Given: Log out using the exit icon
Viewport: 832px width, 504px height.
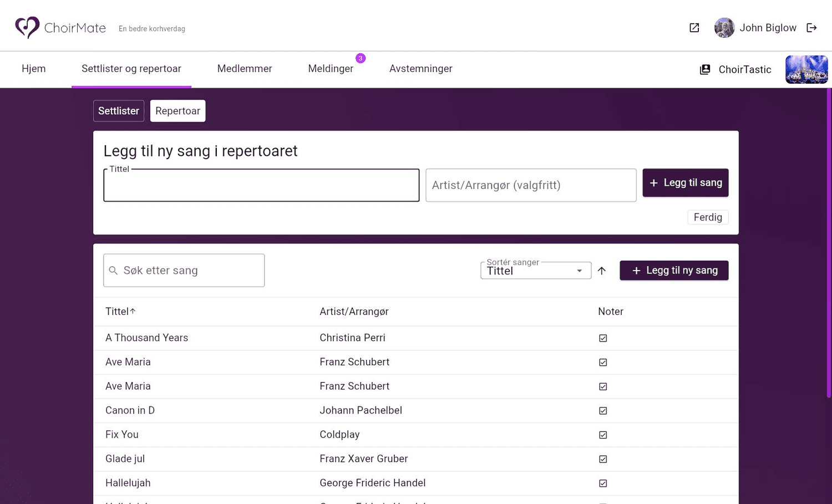Looking at the screenshot, I should click(x=811, y=28).
